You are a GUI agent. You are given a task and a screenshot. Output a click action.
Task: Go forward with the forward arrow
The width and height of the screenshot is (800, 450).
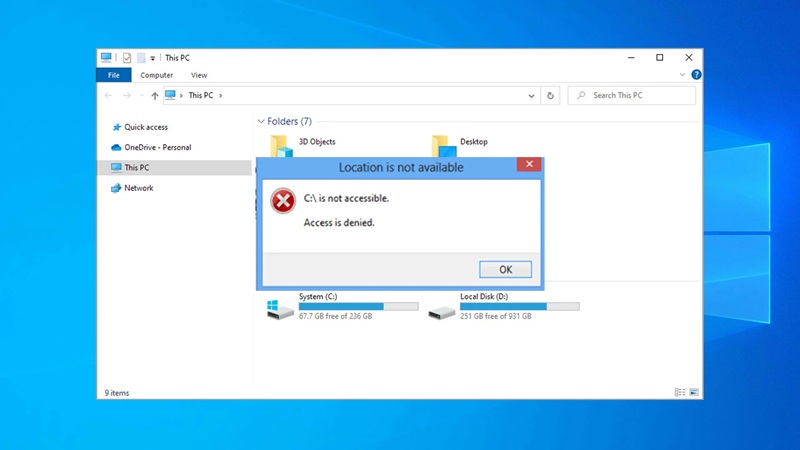tap(127, 95)
